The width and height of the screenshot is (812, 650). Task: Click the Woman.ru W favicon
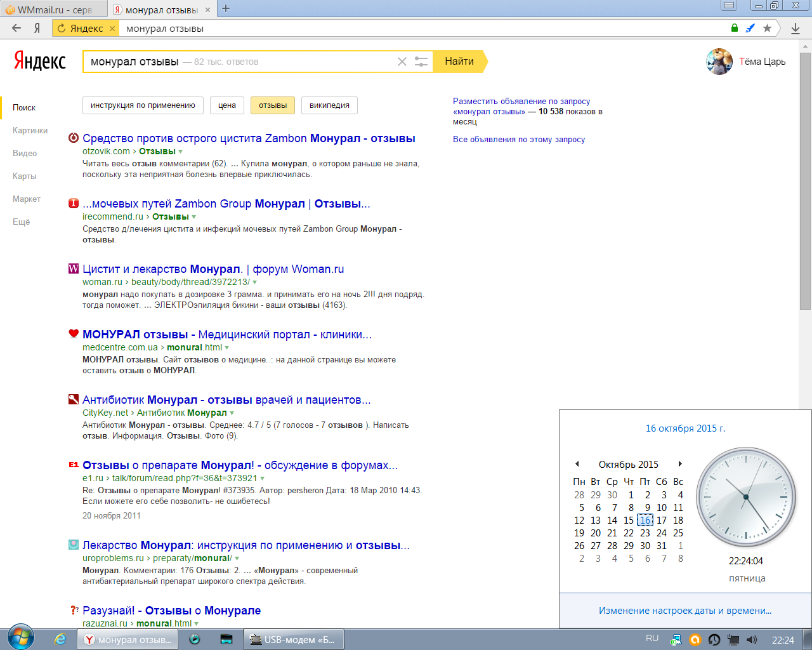pyautogui.click(x=74, y=269)
